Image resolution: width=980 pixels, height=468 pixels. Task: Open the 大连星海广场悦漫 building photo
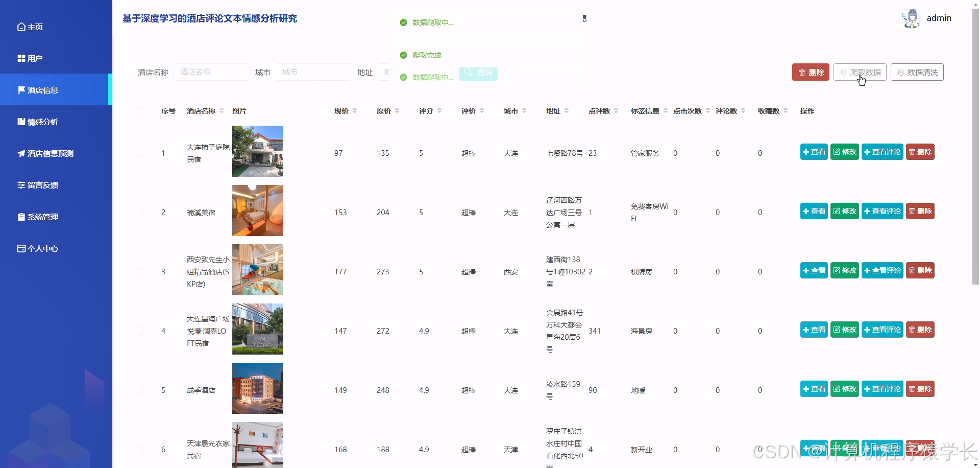tap(258, 329)
